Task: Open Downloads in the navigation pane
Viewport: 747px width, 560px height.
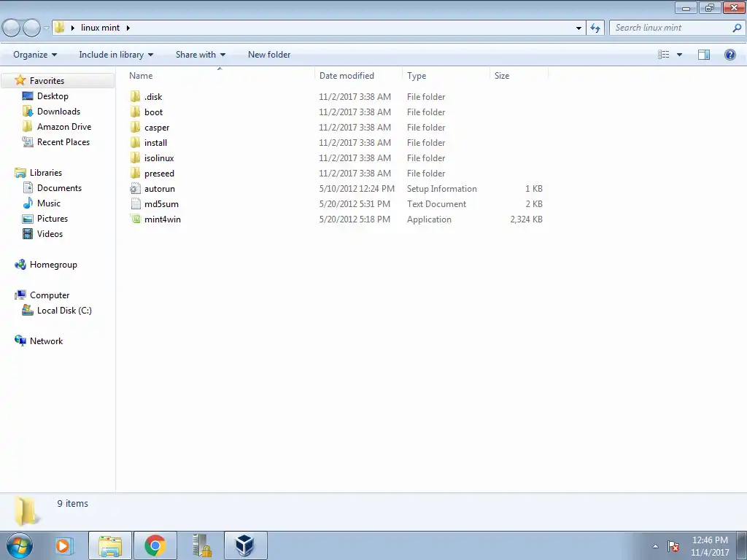Action: 58,112
